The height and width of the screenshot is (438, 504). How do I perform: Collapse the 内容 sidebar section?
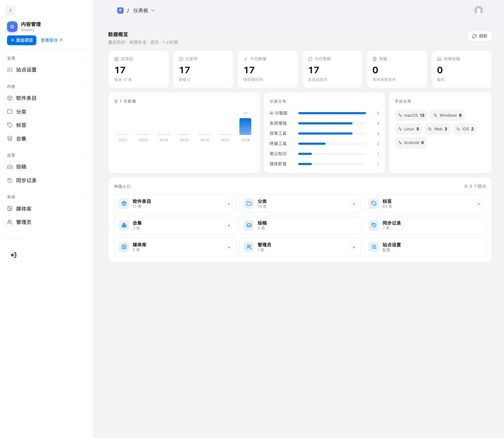point(83,87)
